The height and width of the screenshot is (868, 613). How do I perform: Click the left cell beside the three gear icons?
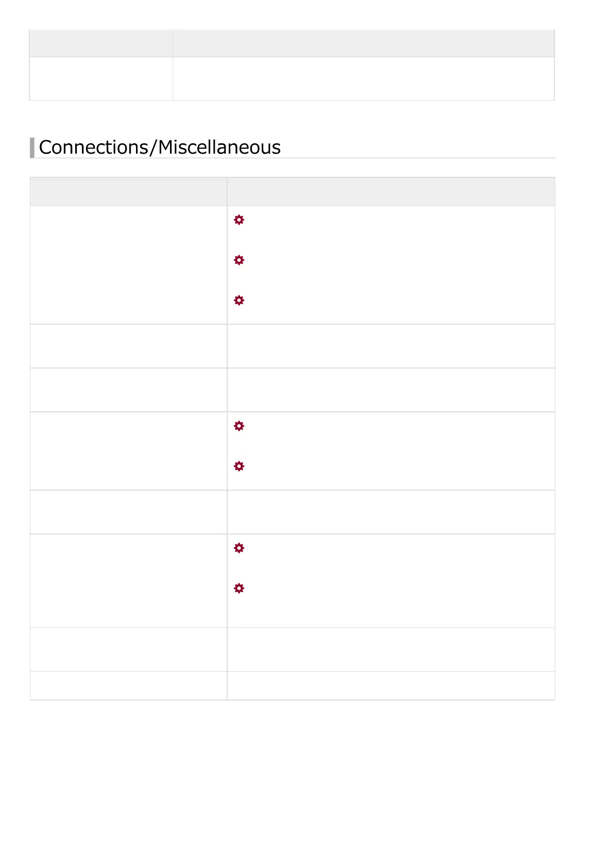tap(128, 265)
